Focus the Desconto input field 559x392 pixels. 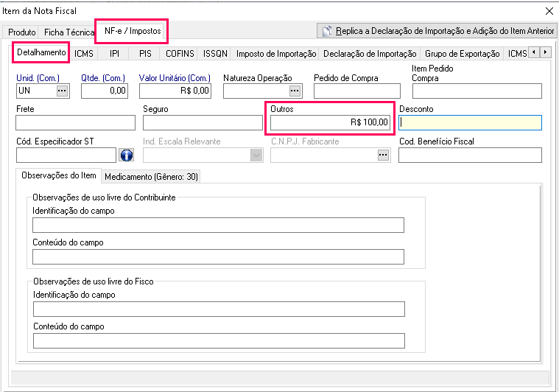coord(470,122)
